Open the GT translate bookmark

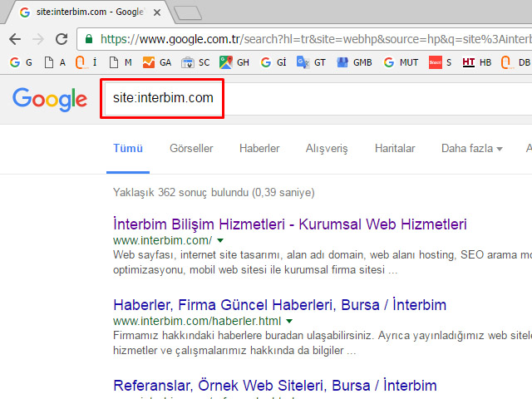(311, 62)
